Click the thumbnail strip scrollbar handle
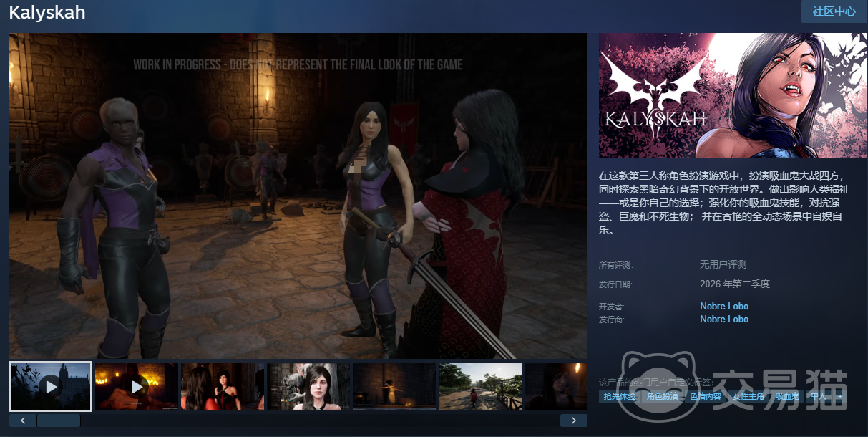This screenshot has height=437, width=868. pos(59,421)
